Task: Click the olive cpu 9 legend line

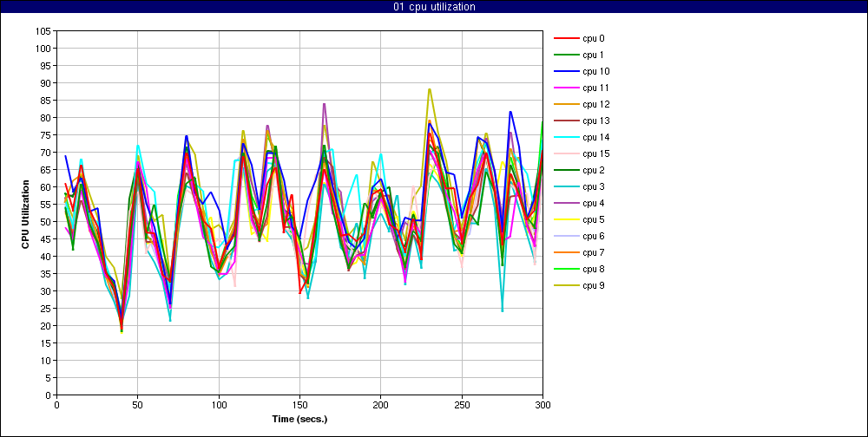Action: tap(566, 286)
